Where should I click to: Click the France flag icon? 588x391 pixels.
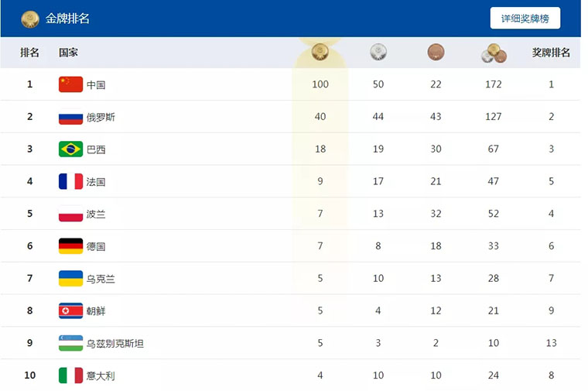(70, 182)
